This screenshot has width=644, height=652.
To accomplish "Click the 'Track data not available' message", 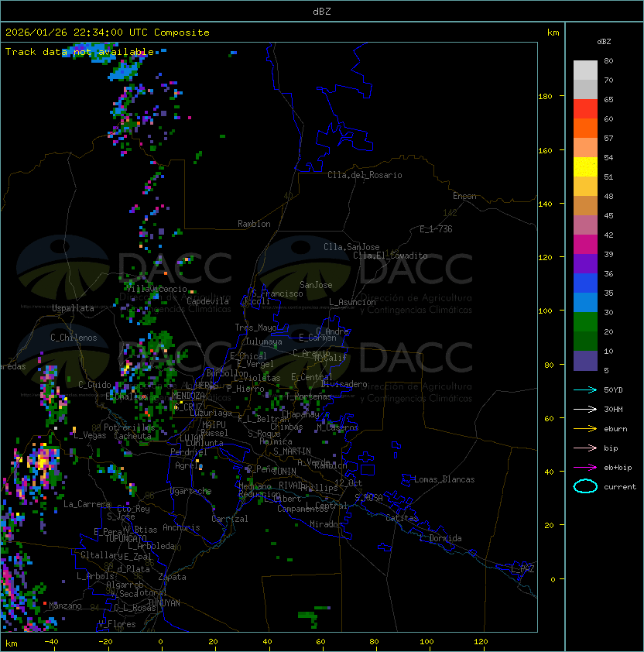I will point(80,52).
